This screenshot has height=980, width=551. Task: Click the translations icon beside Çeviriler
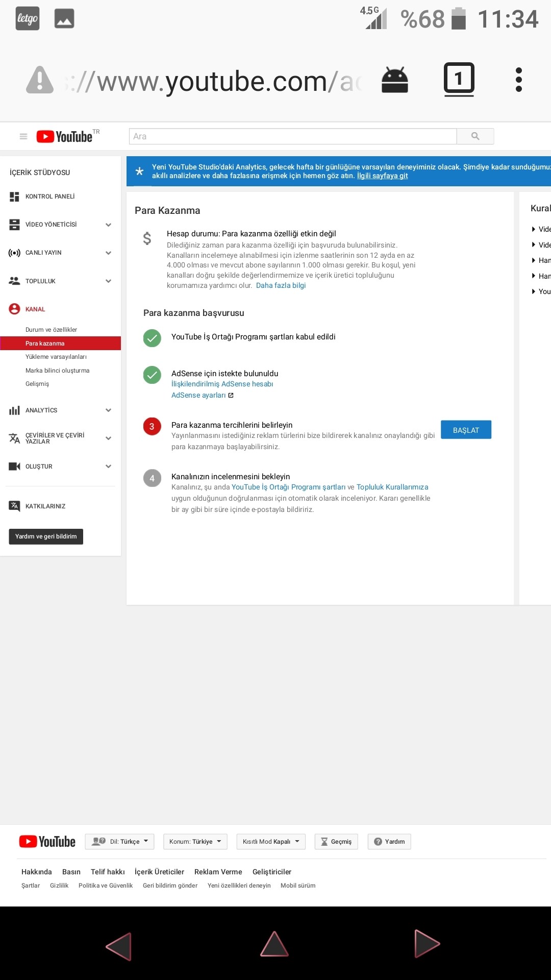pos(14,438)
